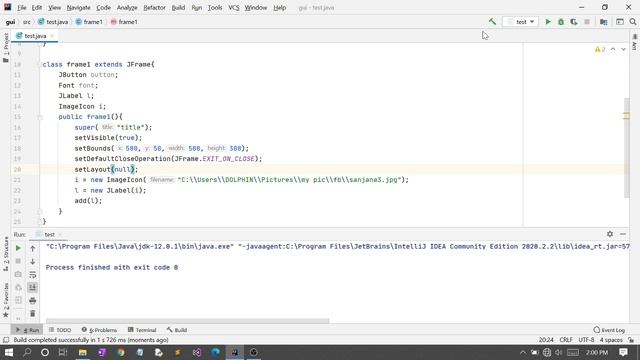Screen dimensions: 640x360
Task: Click test.java breadcrumb item
Action: coord(53,22)
